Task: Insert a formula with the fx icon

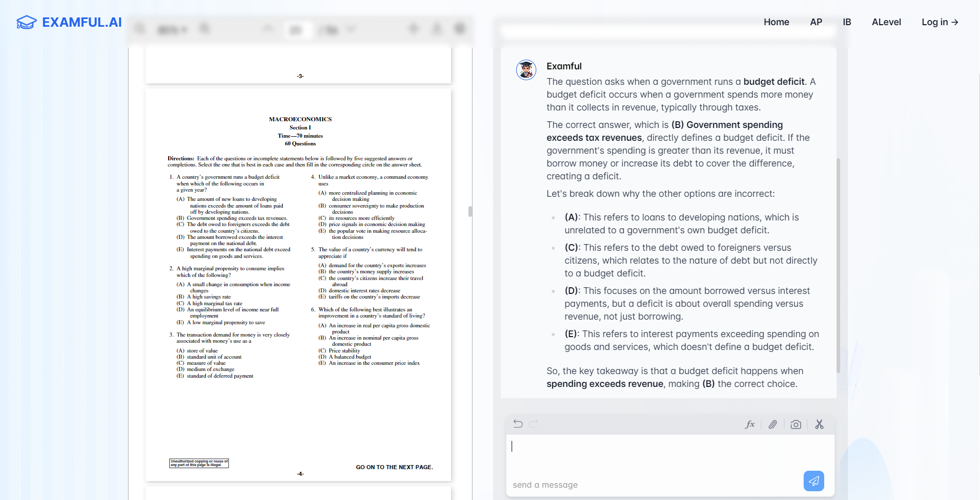Action: click(x=750, y=424)
